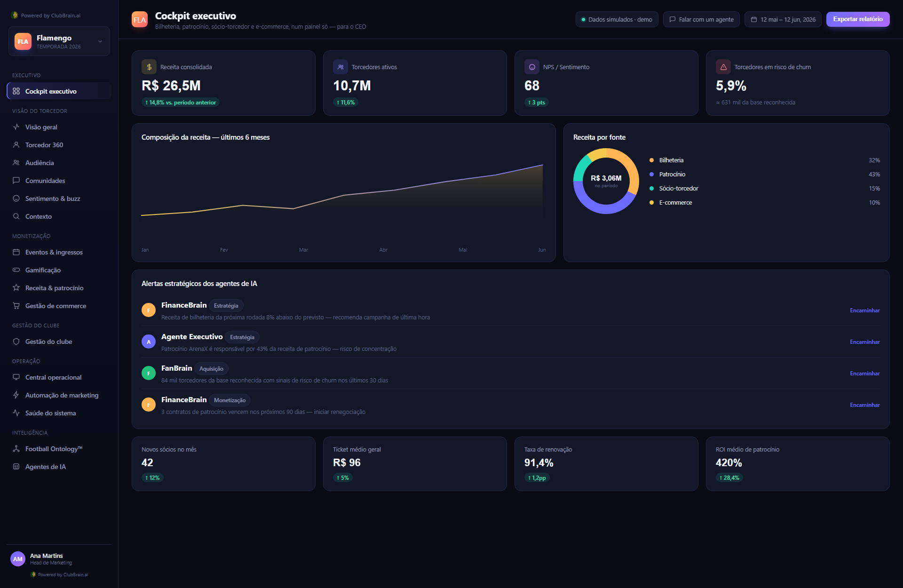Click Falar com um agente button

pyautogui.click(x=701, y=19)
